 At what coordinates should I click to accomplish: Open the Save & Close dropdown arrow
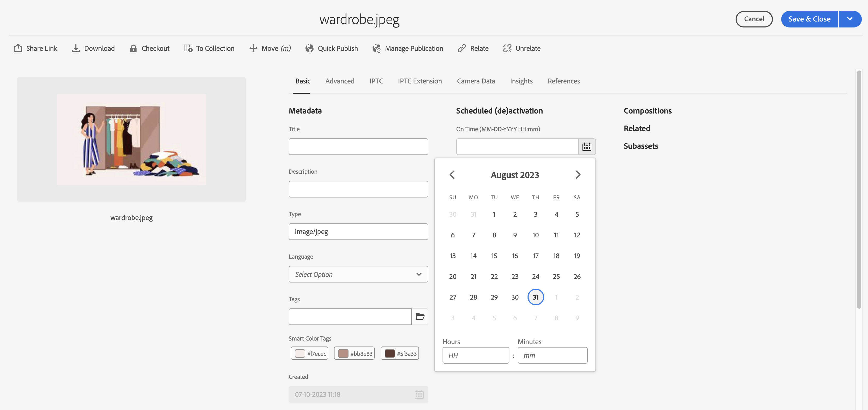click(850, 19)
